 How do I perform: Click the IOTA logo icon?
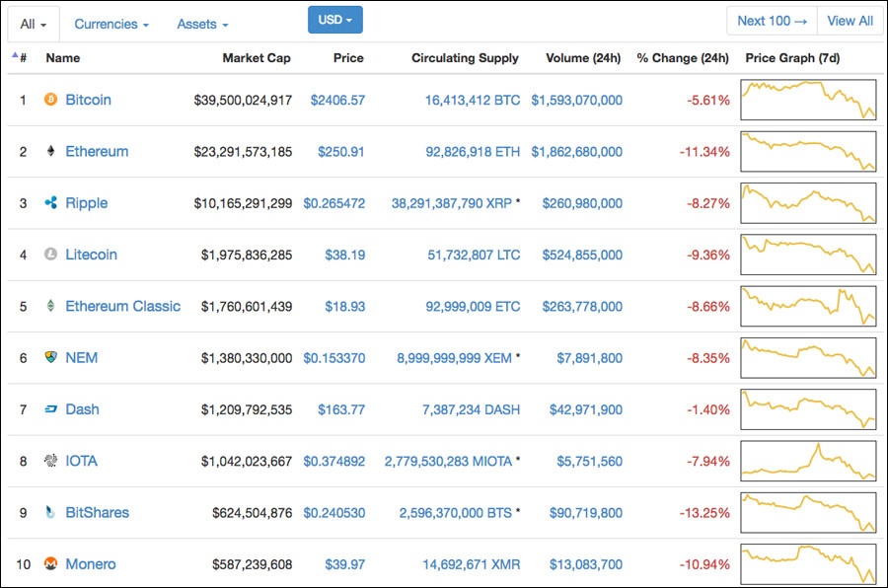coord(48,461)
